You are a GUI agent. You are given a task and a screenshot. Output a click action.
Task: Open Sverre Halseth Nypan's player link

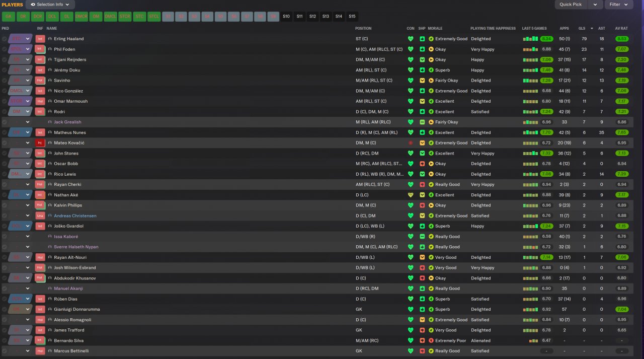(76, 247)
